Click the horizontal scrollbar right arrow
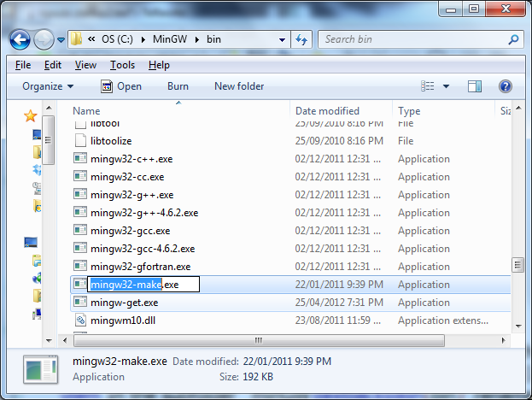Image resolution: width=532 pixels, height=400 pixels. (504, 340)
